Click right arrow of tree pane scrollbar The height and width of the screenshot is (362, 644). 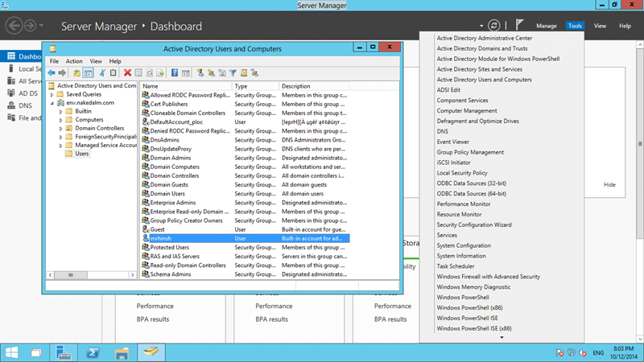click(132, 275)
